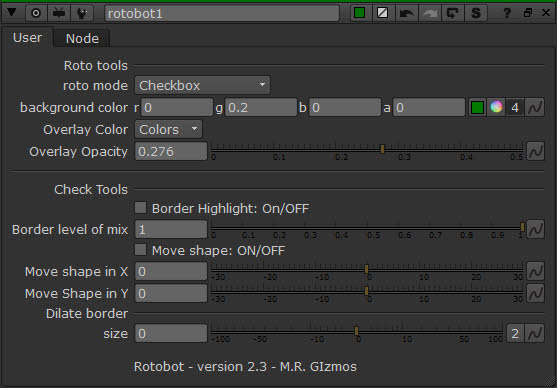Click the 4 channel count button
This screenshot has width=557, height=388.
coord(515,107)
